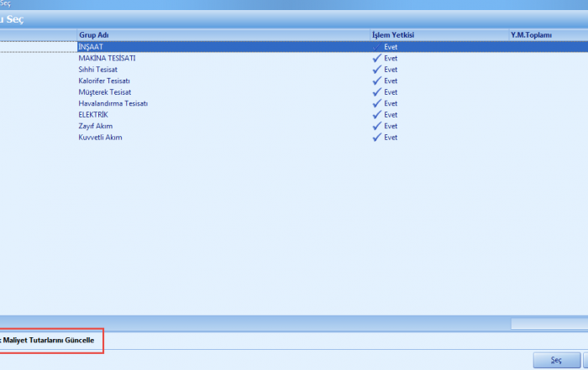Screen dimensions: 588x370
Task: Click the checkmark icon in Müşterek Tesisat row
Action: click(x=376, y=92)
